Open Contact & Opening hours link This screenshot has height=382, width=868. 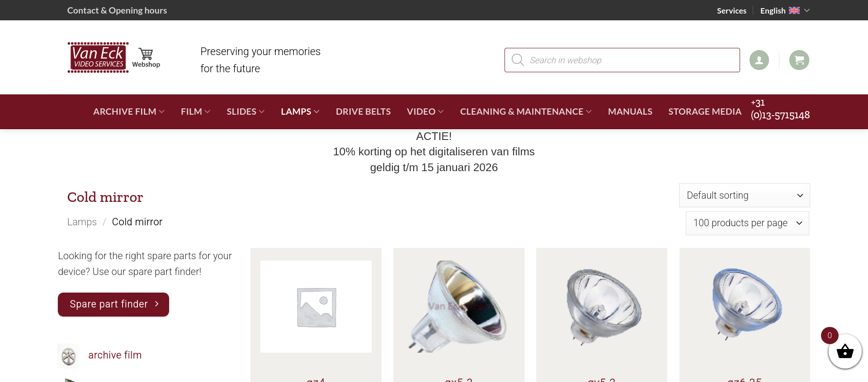coord(117,10)
